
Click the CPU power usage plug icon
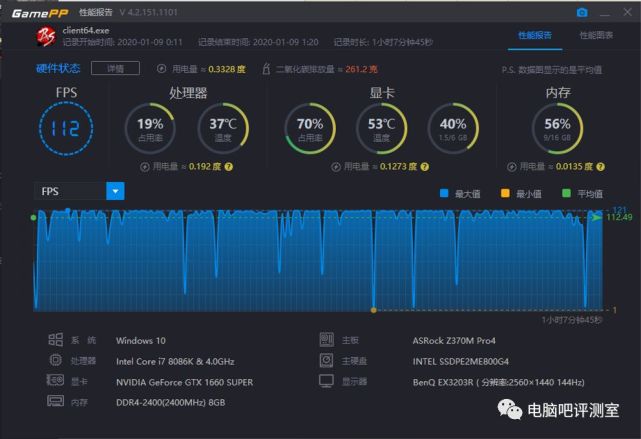point(145,167)
